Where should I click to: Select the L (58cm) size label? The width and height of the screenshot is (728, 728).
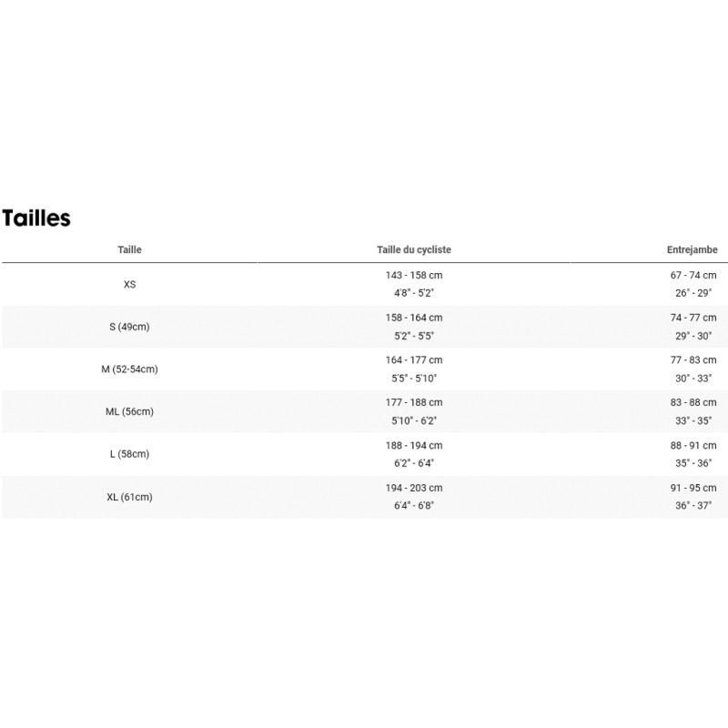pyautogui.click(x=130, y=454)
